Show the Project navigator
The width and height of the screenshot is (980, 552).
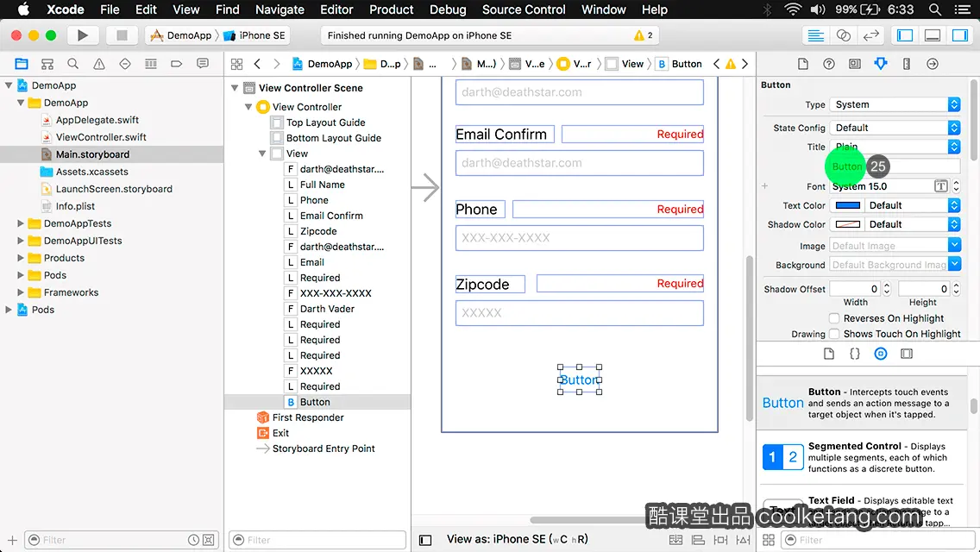pos(22,64)
